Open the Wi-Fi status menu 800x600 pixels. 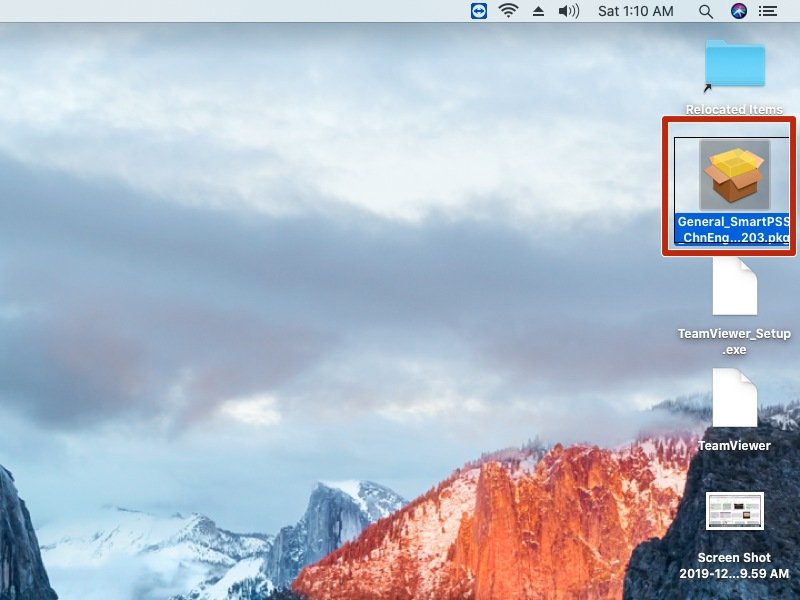[509, 11]
